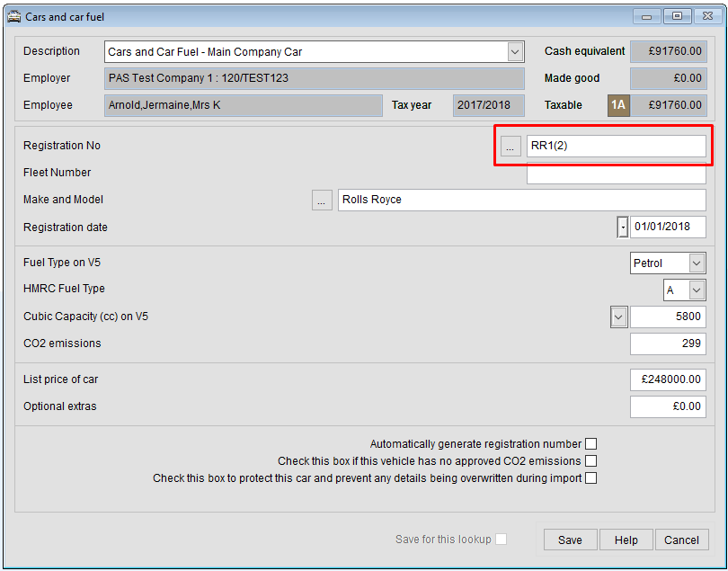
Task: Open the Registration date picker arrow
Action: pos(622,228)
